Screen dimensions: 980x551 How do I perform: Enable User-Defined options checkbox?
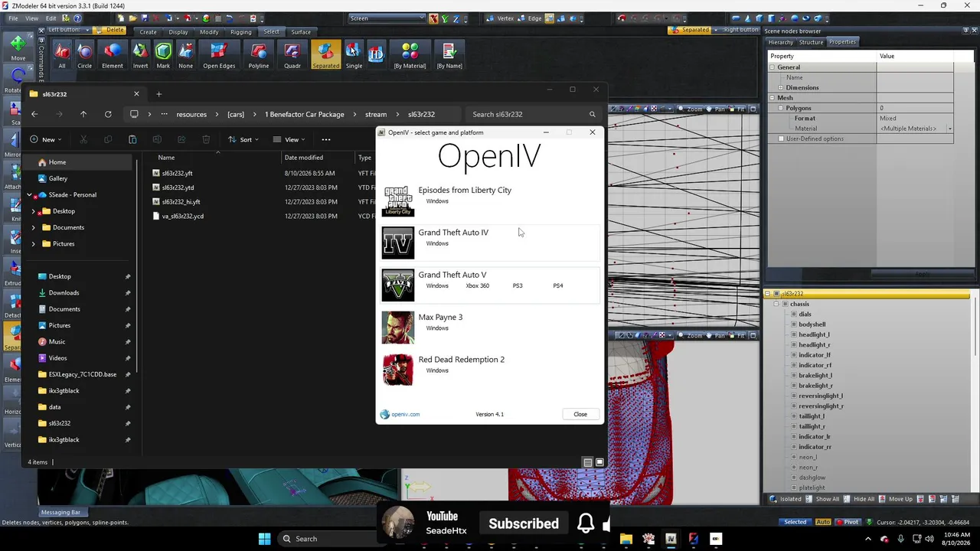click(x=781, y=139)
